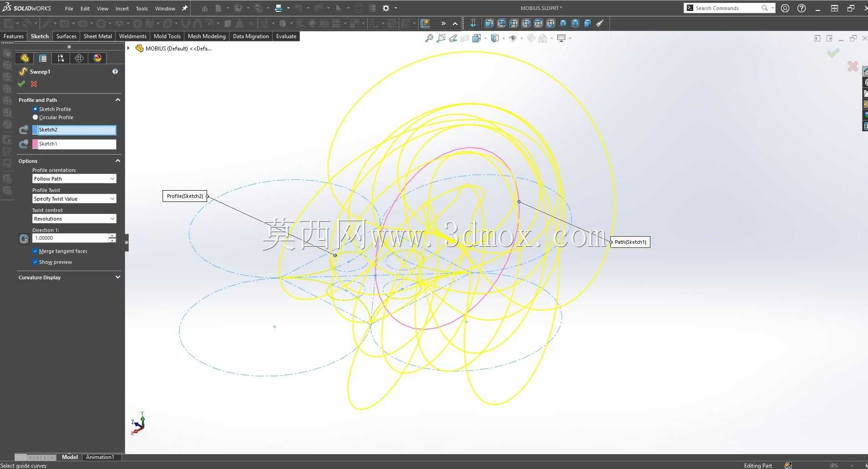Cancel the sweep with the corner red X
868x469 pixels.
point(853,66)
